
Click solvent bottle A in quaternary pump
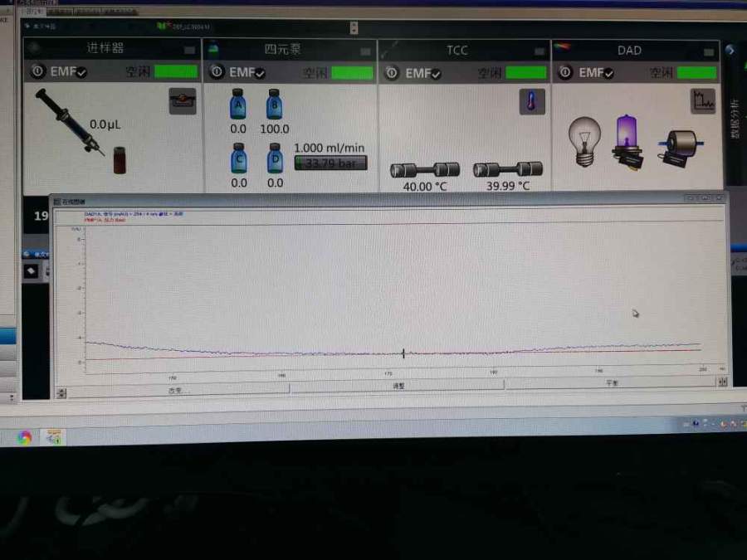pyautogui.click(x=237, y=104)
